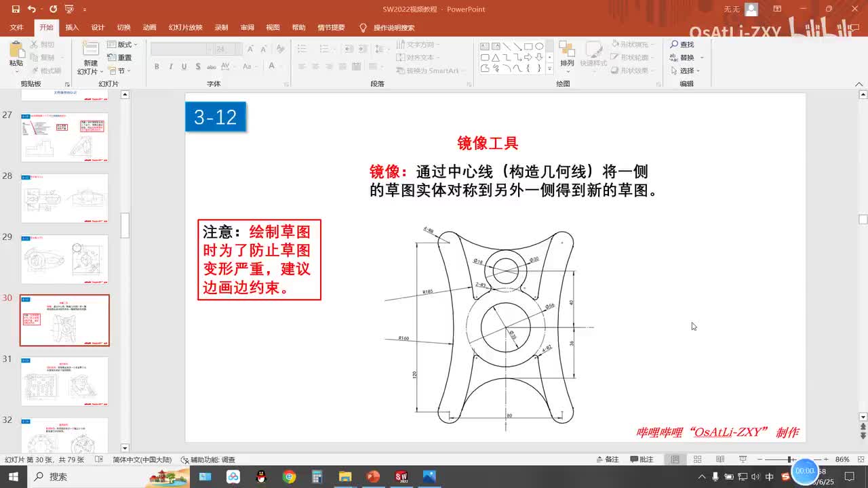Click the 86% zoom level

842,460
